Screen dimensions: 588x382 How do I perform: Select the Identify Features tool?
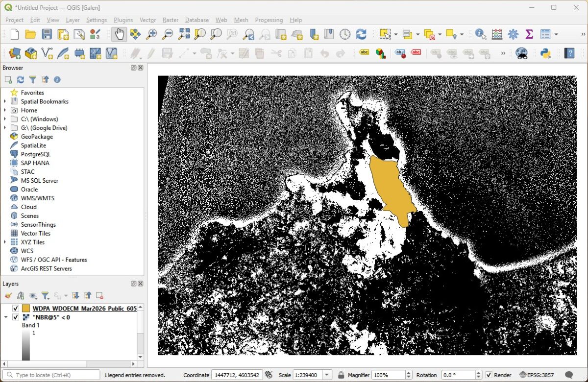481,34
